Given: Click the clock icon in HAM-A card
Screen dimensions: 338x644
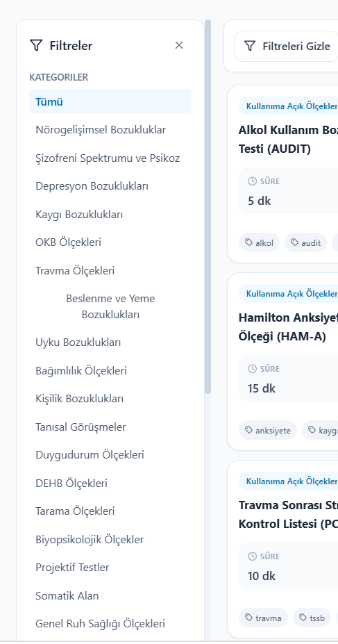Looking at the screenshot, I should click(252, 369).
